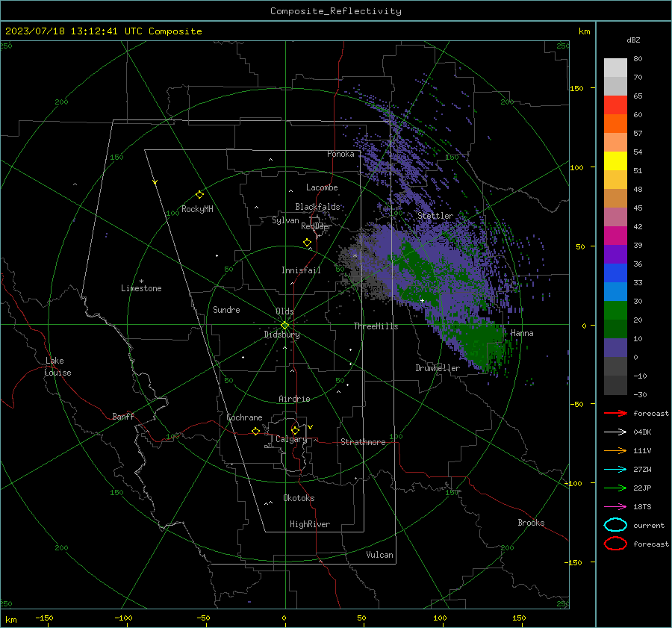Screen dimensions: 672x628
Task: Select the green 30 dBZ color swatch
Action: [615, 310]
